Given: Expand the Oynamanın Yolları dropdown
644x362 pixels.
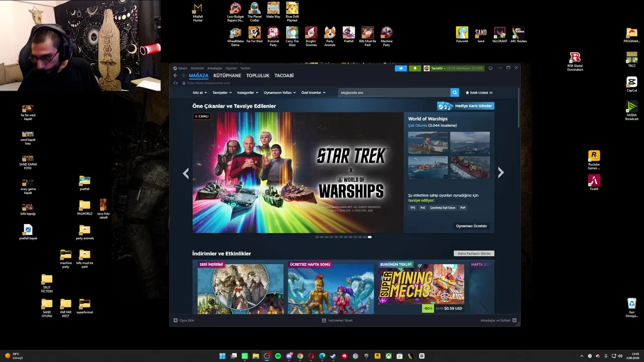Looking at the screenshot, I should (x=280, y=93).
